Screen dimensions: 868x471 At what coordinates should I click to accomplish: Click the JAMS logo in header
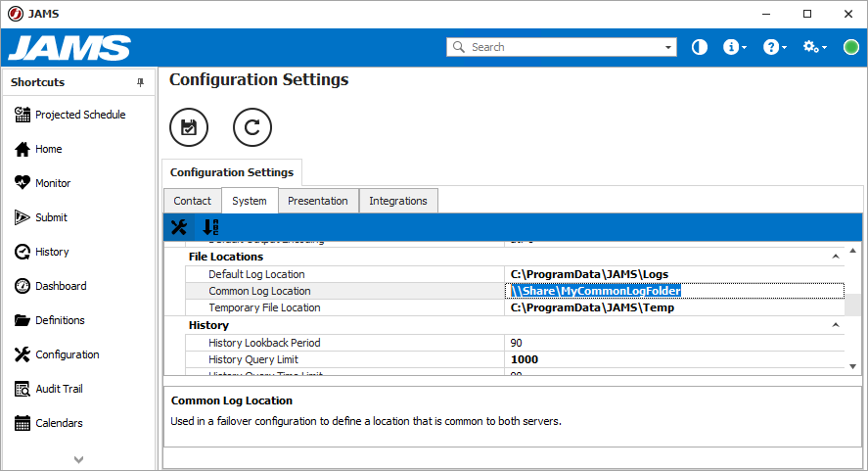click(x=69, y=48)
